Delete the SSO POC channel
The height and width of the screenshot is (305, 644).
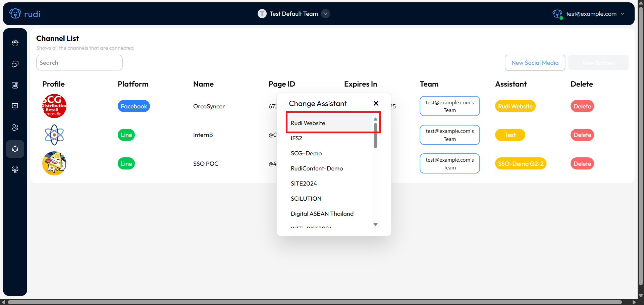tap(582, 164)
